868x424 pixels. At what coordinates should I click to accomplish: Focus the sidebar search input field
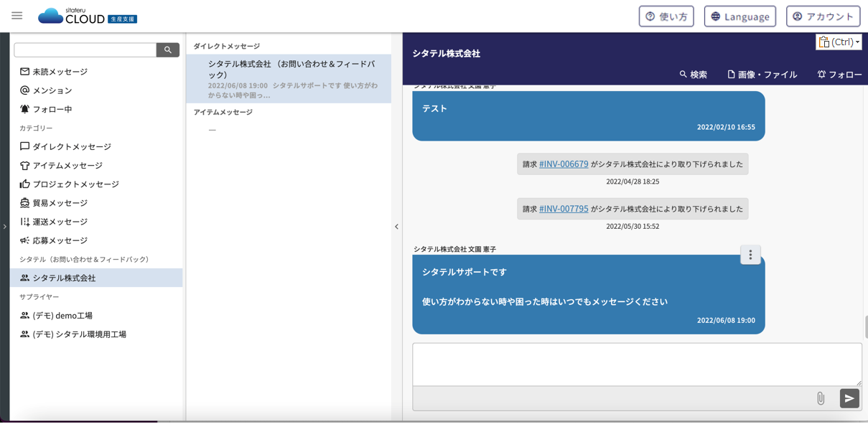click(85, 50)
